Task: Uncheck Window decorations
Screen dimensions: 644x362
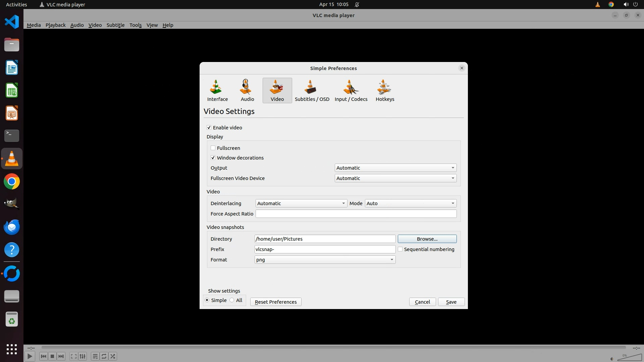Action: [x=213, y=158]
